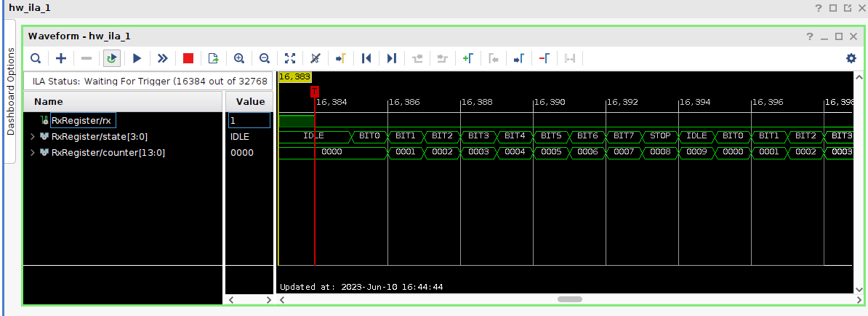
Task: Delete the marker with the red minus icon
Action: pyautogui.click(x=544, y=58)
